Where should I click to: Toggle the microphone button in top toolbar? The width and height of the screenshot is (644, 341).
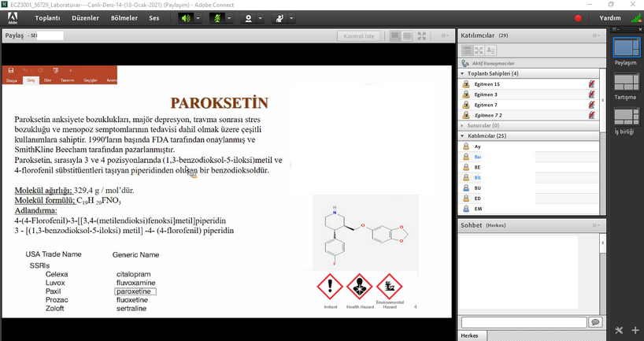click(219, 17)
